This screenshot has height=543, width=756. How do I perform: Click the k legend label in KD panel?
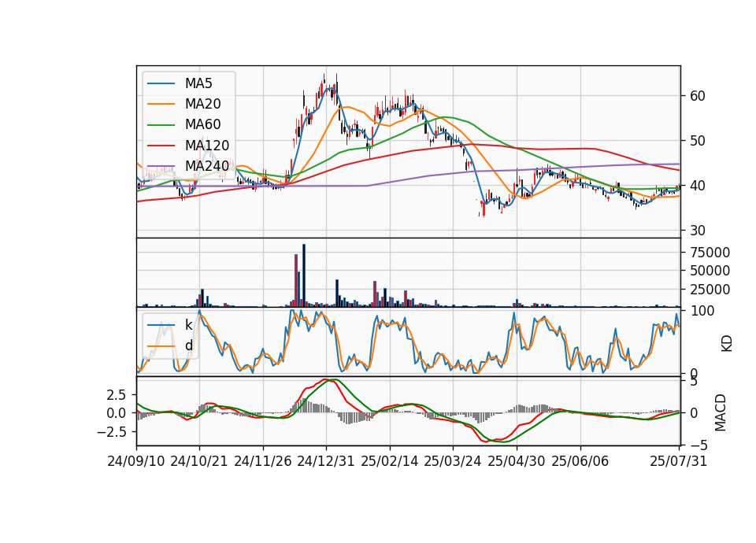pyautogui.click(x=188, y=325)
